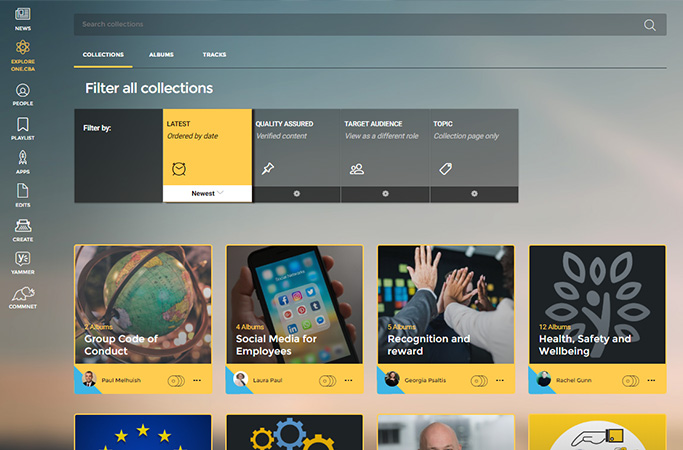Open the EU flag stars collection thumbnail
Screen dimensions: 683x450
(x=143, y=432)
